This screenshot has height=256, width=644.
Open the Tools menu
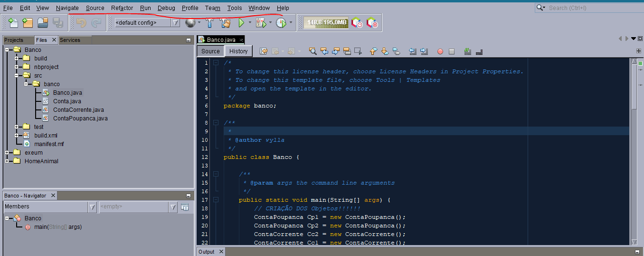(x=235, y=8)
